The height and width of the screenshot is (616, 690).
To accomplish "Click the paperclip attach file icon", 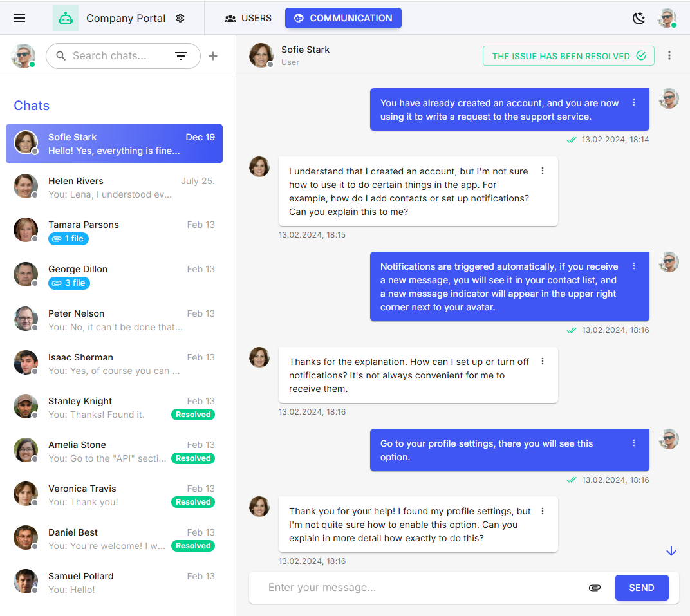I will pyautogui.click(x=595, y=588).
